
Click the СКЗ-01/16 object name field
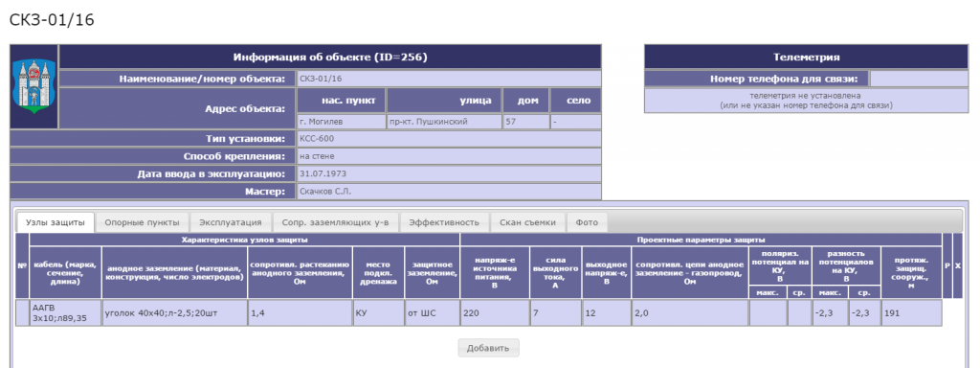[x=448, y=79]
